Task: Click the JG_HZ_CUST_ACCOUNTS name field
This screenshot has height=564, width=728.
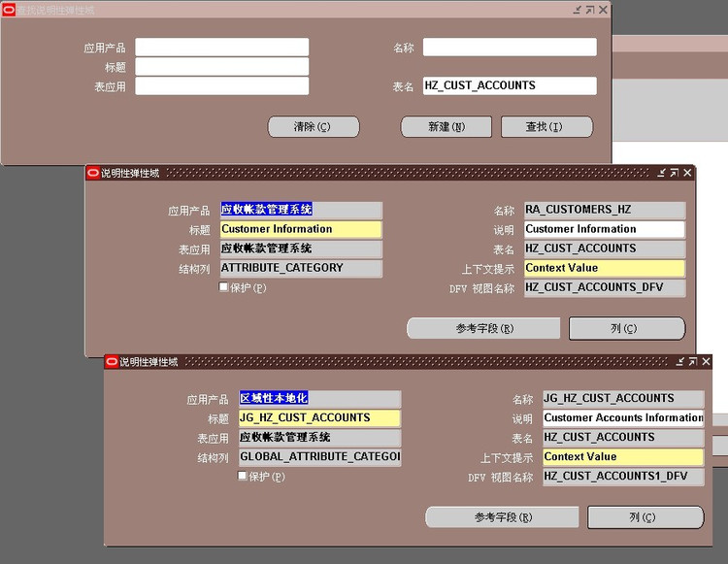Action: tap(623, 399)
